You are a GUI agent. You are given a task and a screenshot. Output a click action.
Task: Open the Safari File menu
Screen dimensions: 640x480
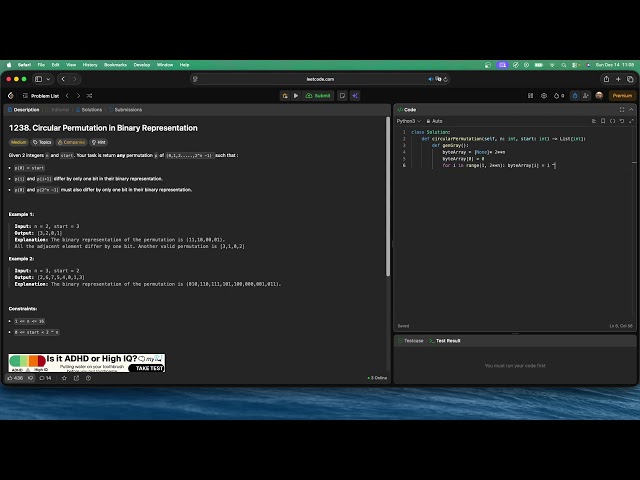(41, 65)
